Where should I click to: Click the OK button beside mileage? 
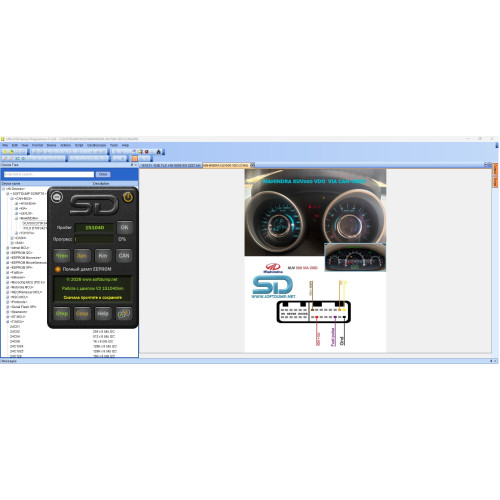pyautogui.click(x=124, y=227)
